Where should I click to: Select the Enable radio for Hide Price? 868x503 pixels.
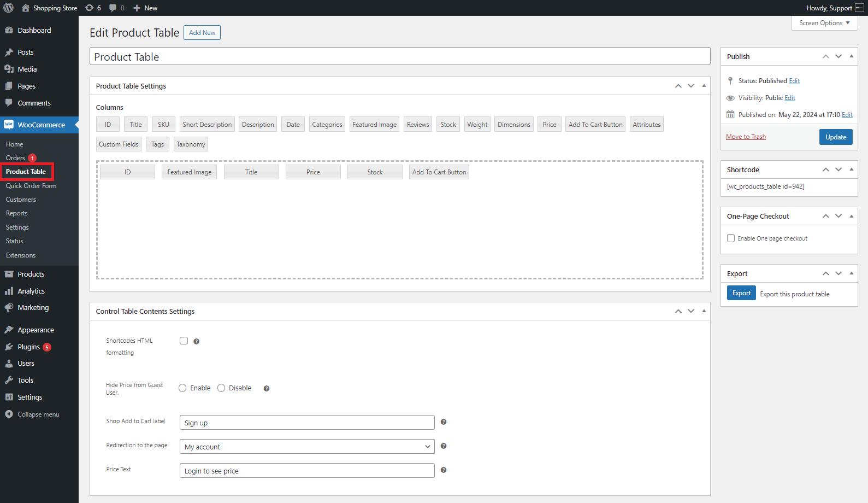pyautogui.click(x=183, y=388)
